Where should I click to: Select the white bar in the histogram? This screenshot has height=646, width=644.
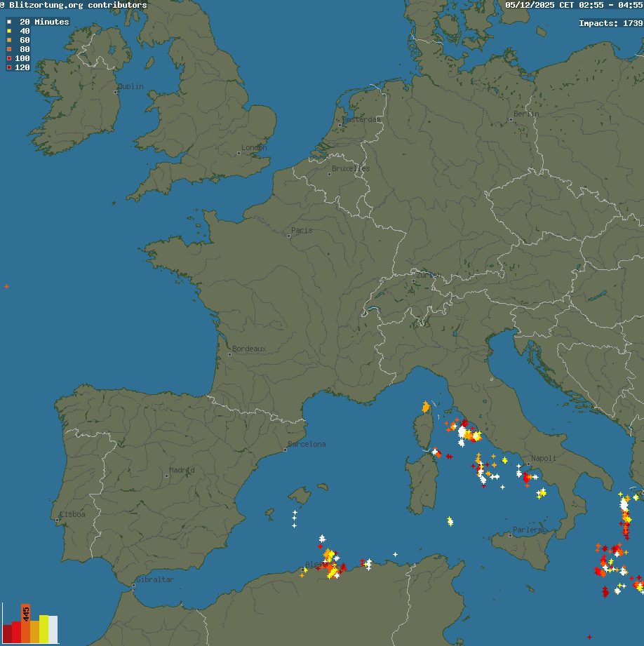coord(53,629)
